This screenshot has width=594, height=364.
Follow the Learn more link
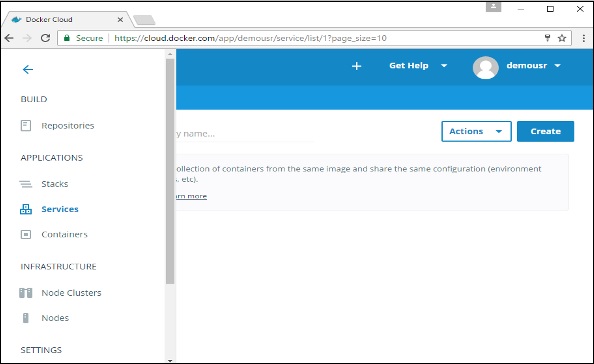pyautogui.click(x=191, y=196)
